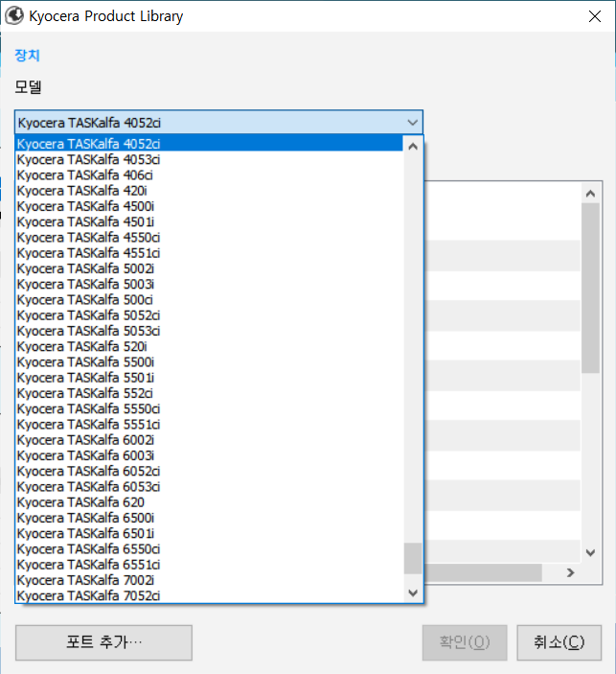
Task: Select Kyocera TASKalfa 6002i
Action: (x=209, y=440)
